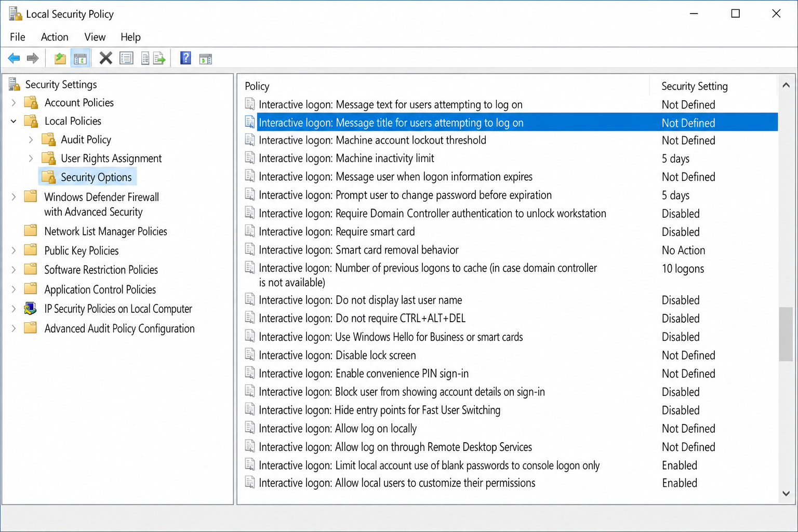Expand the Account Policies node

(14, 103)
